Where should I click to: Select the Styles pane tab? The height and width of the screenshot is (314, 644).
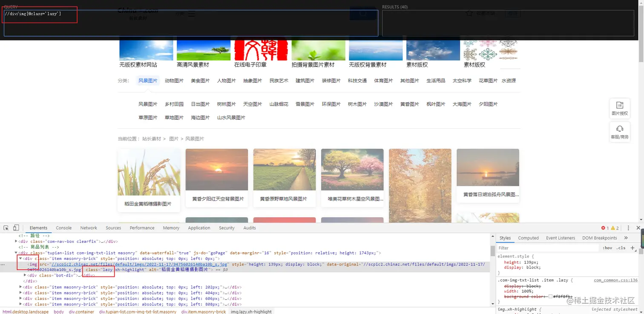505,238
